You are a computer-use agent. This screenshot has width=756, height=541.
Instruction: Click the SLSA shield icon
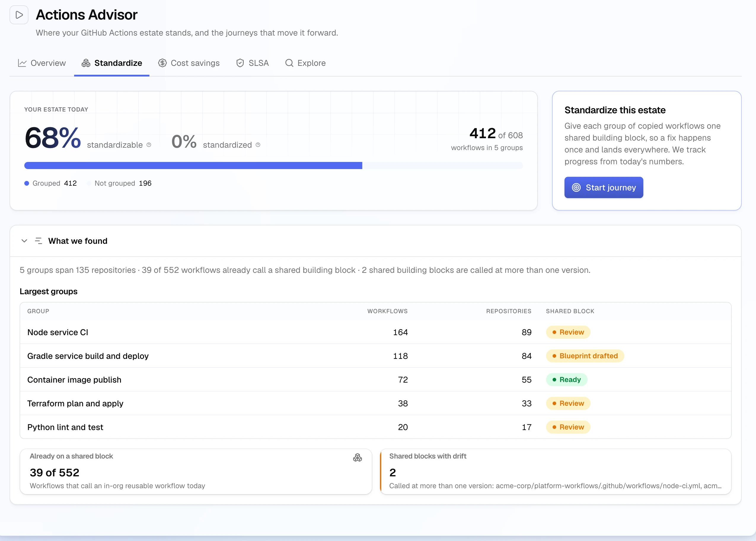(x=240, y=63)
